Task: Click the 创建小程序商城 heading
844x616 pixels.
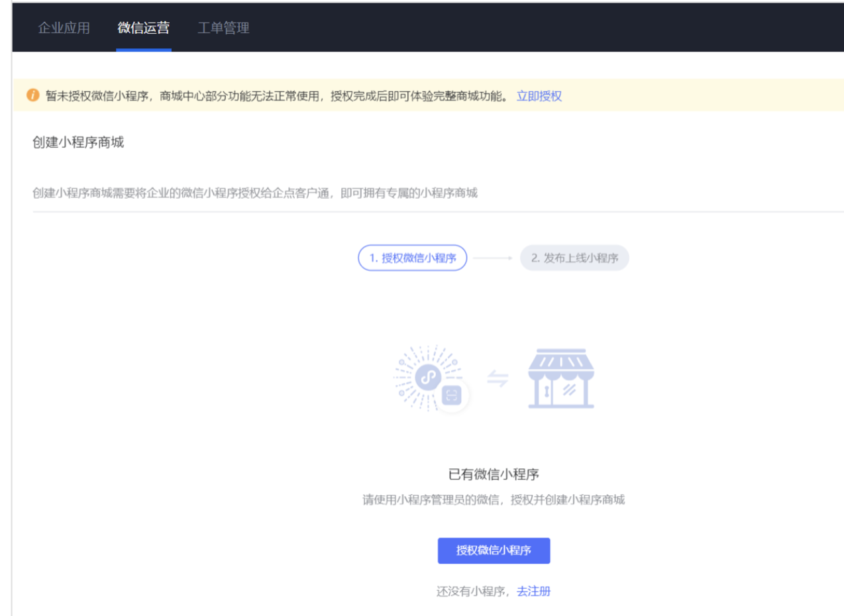Action: [78, 142]
